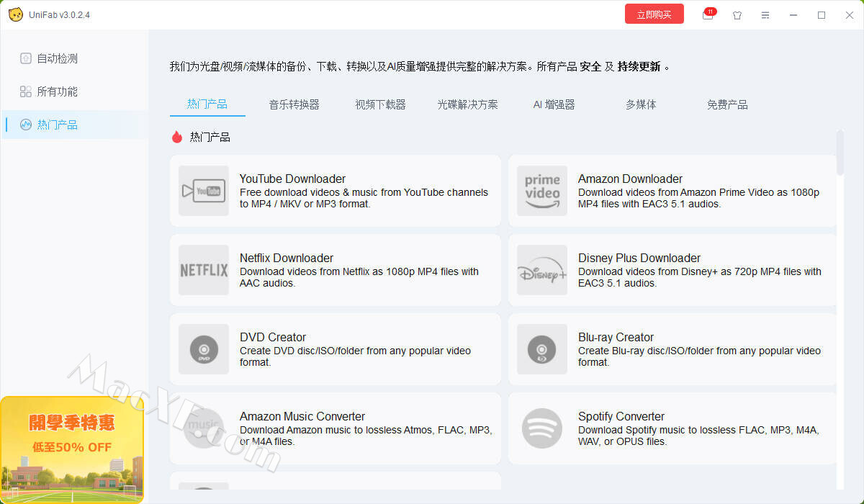Image resolution: width=864 pixels, height=504 pixels.
Task: Open the DVD Creator title
Action: [x=273, y=337]
